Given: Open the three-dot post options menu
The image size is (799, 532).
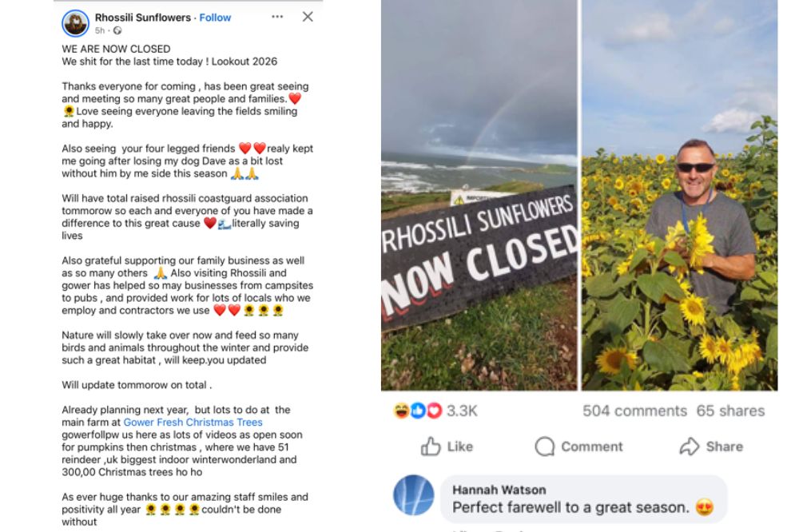Looking at the screenshot, I should point(277,17).
